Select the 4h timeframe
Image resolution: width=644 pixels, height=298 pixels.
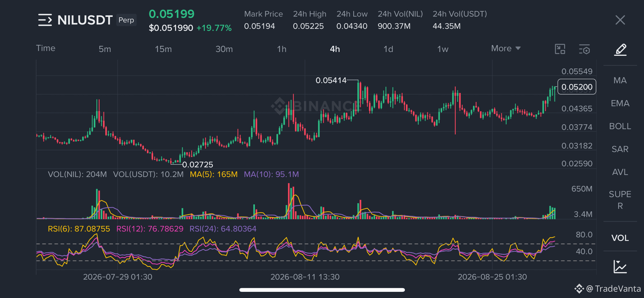[335, 49]
